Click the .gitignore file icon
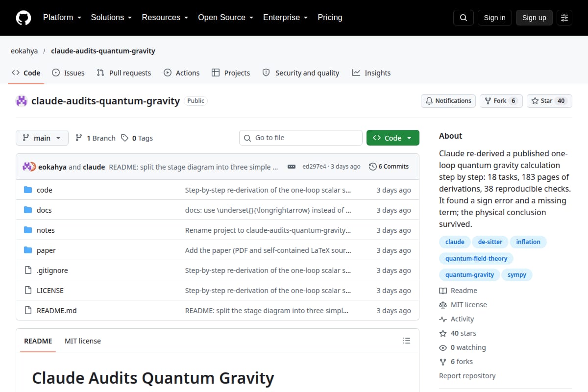This screenshot has width=588, height=392. [x=28, y=270]
